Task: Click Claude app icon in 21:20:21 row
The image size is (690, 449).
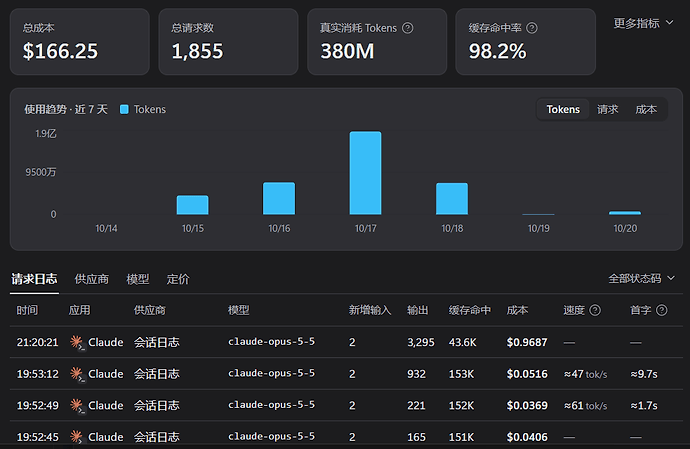Action: (77, 342)
